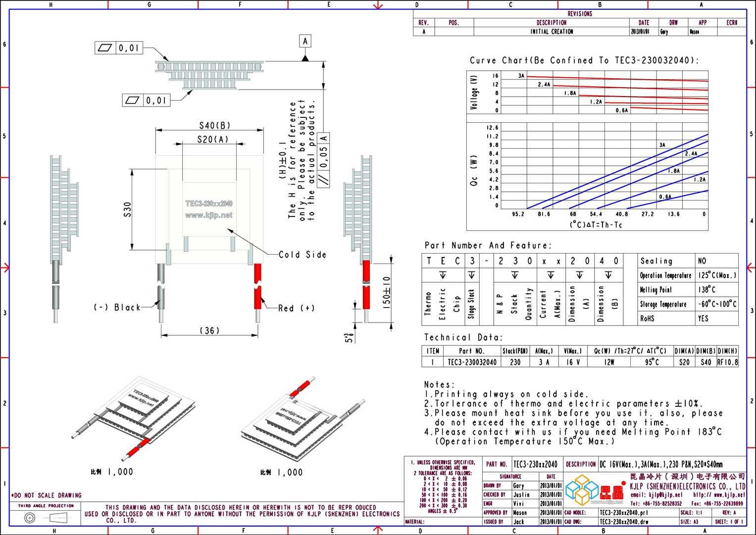Click the down arrow under 'T E C'
The width and height of the screenshot is (756, 535).
443,275
